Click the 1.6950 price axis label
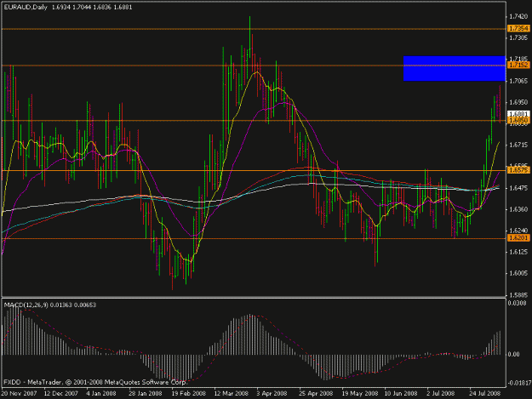 [518, 102]
